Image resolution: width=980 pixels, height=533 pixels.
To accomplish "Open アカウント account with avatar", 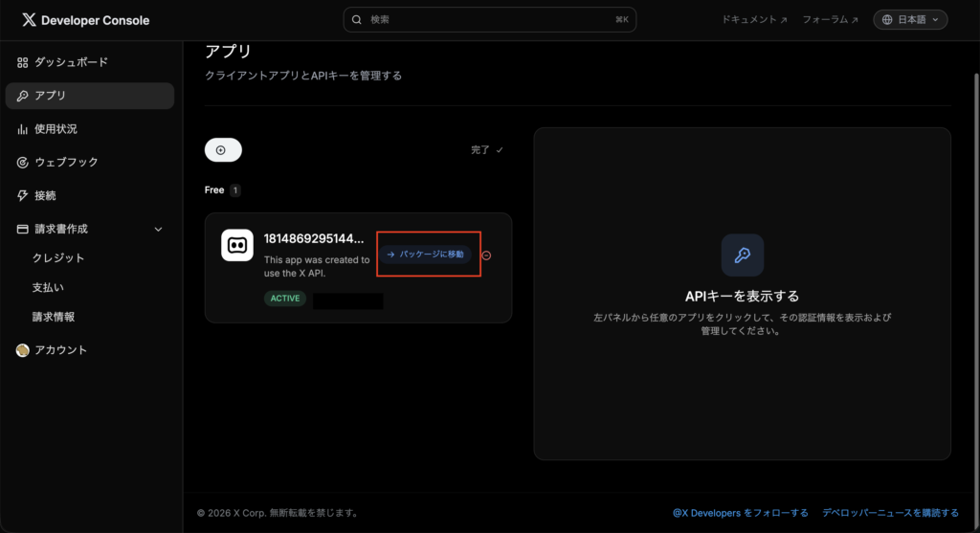I will point(60,350).
